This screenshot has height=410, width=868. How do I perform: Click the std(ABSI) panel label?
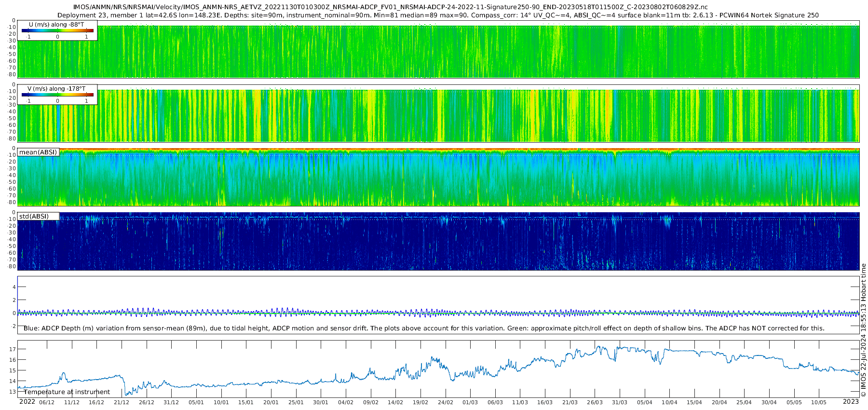click(34, 217)
